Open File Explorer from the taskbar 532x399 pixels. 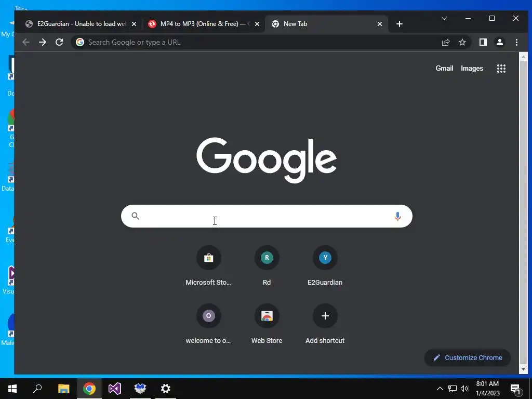pos(63,389)
